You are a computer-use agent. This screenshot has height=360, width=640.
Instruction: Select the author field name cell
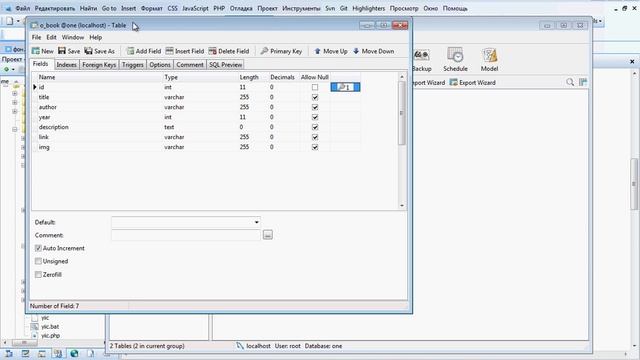click(99, 107)
